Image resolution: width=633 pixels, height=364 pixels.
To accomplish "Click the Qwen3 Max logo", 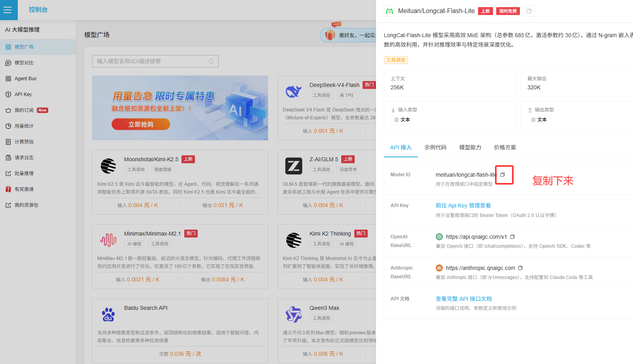I will pyautogui.click(x=294, y=315).
